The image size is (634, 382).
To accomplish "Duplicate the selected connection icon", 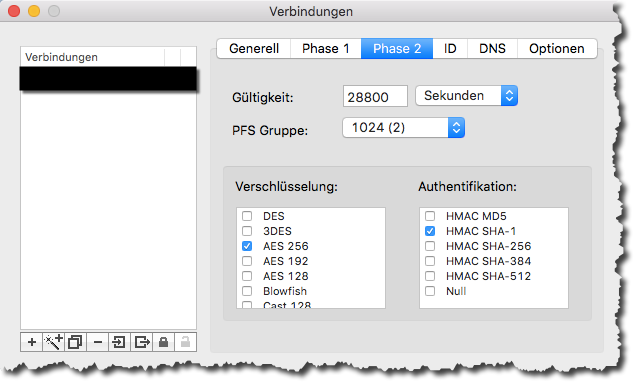I will (75, 342).
